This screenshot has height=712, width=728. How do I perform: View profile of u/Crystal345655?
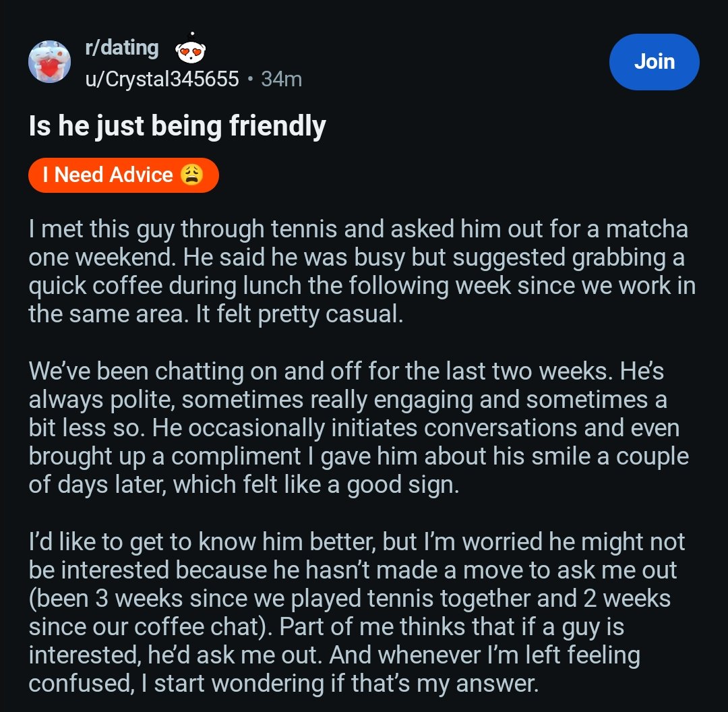[162, 79]
